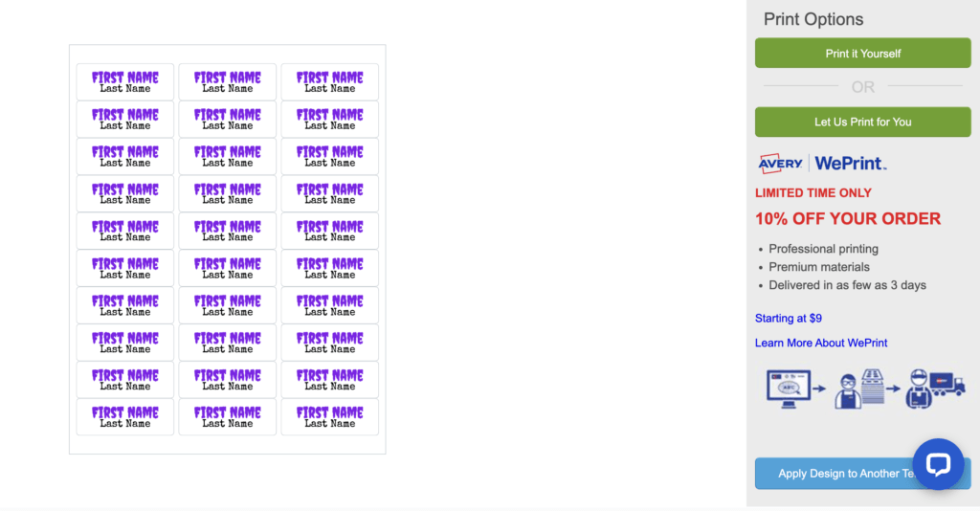Select the top-left label on the sheet preview
The image size is (980, 511).
(125, 81)
